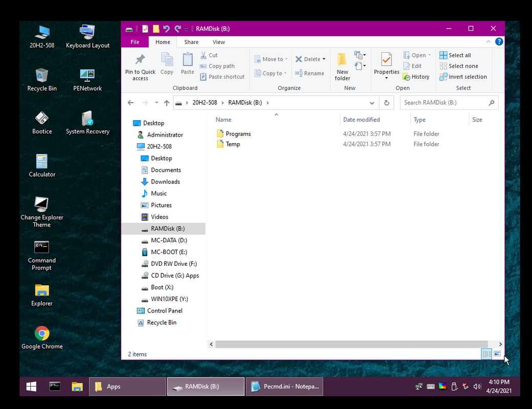This screenshot has height=409, width=532.
Task: Click the Search RAMDisk (B:) field
Action: [x=449, y=103]
